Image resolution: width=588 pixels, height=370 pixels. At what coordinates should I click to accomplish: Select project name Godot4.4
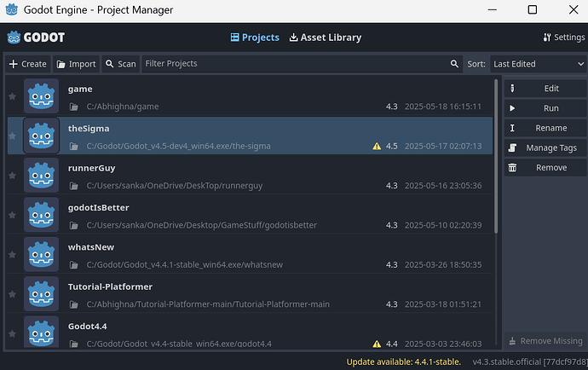tap(88, 327)
